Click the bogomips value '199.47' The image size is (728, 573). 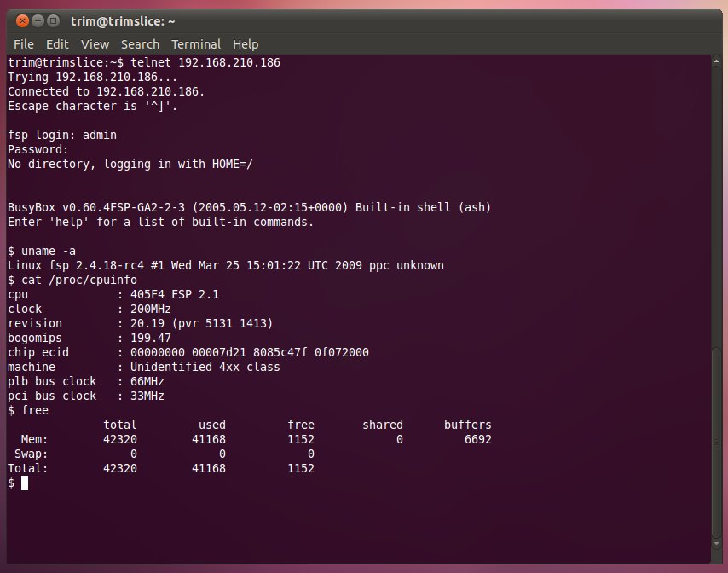pos(150,338)
